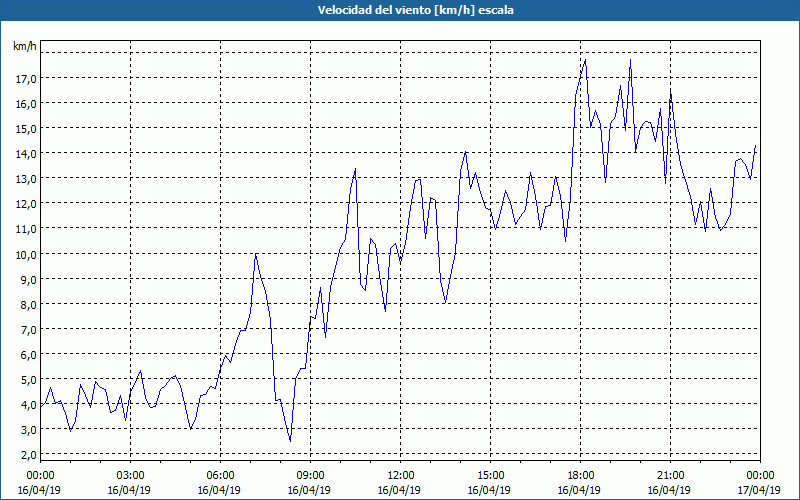Select the '2,0' y-axis value
Image resolution: width=800 pixels, height=500 pixels.
click(x=29, y=455)
